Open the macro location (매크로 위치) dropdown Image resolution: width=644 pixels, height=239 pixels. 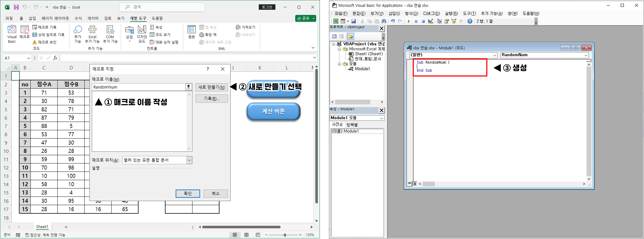click(x=189, y=160)
